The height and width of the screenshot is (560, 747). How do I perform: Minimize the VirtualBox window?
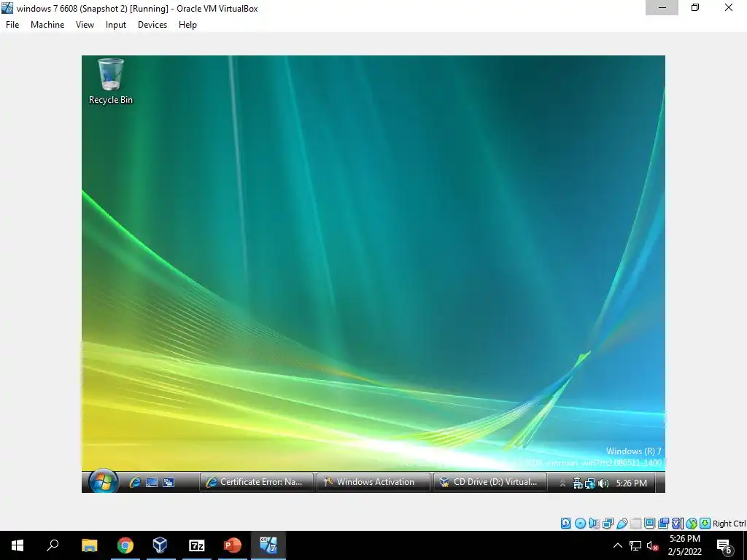pyautogui.click(x=662, y=7)
